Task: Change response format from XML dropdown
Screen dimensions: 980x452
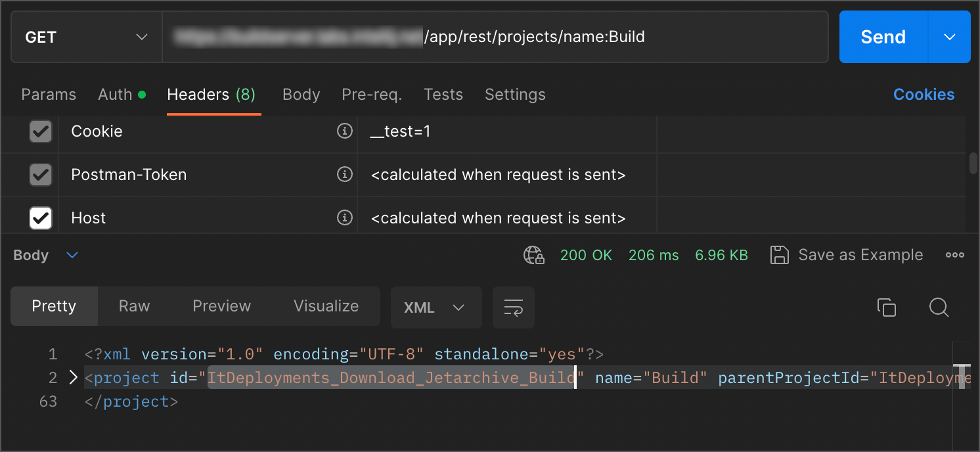Action: point(435,307)
